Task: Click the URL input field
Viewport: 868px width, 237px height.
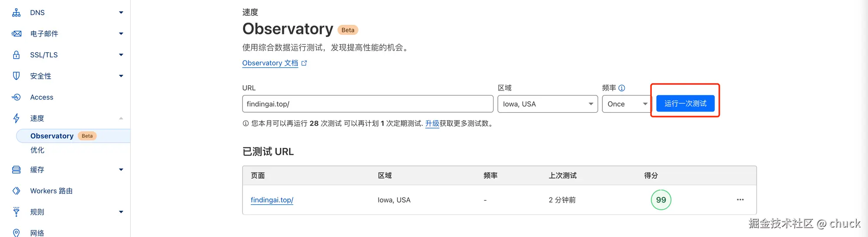Action: 367,104
